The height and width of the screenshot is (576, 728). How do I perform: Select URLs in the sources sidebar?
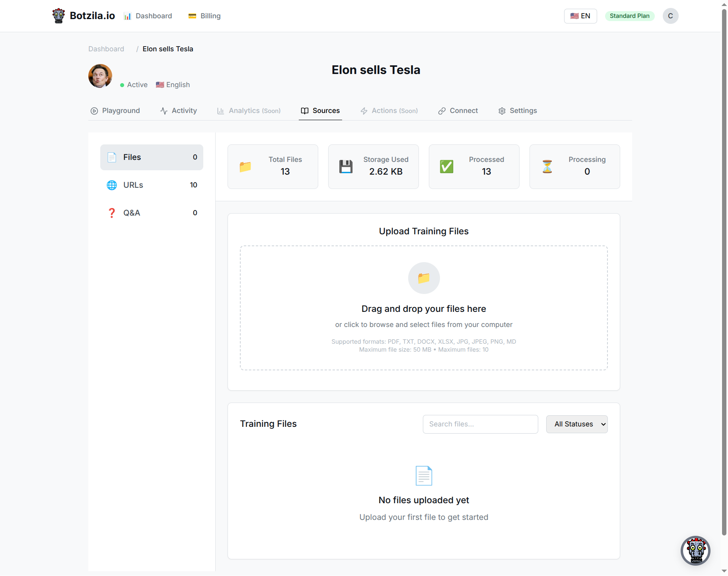pos(152,185)
